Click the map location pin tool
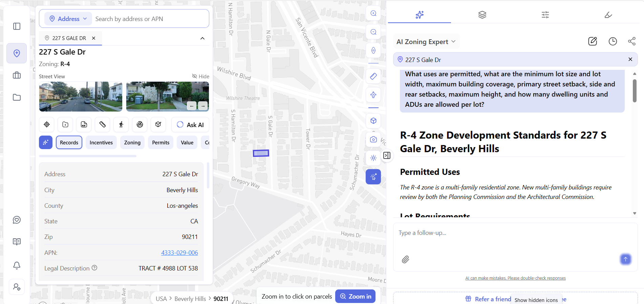Viewport: 644px width, 304px height. 373,50
